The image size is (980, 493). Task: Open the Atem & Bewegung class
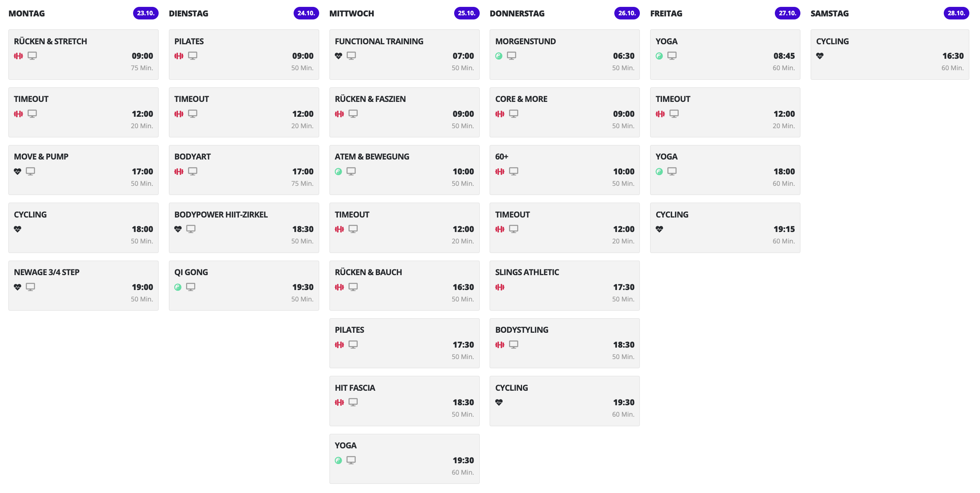click(405, 170)
